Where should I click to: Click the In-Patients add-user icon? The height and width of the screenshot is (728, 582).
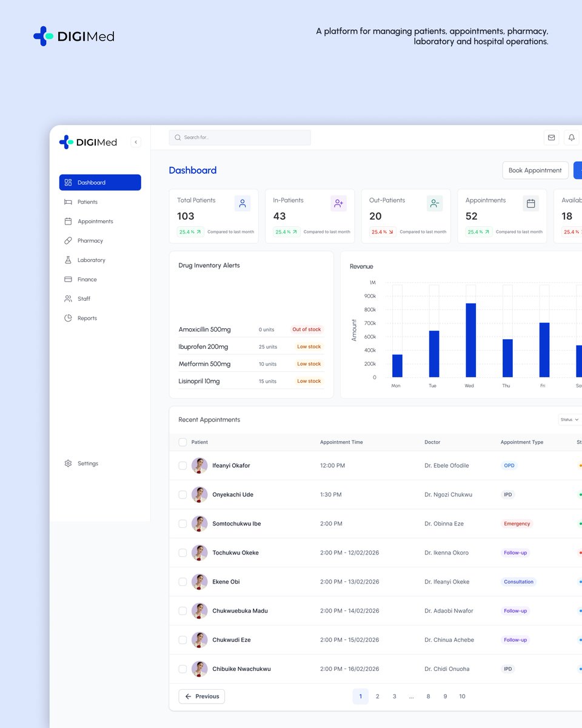click(339, 204)
